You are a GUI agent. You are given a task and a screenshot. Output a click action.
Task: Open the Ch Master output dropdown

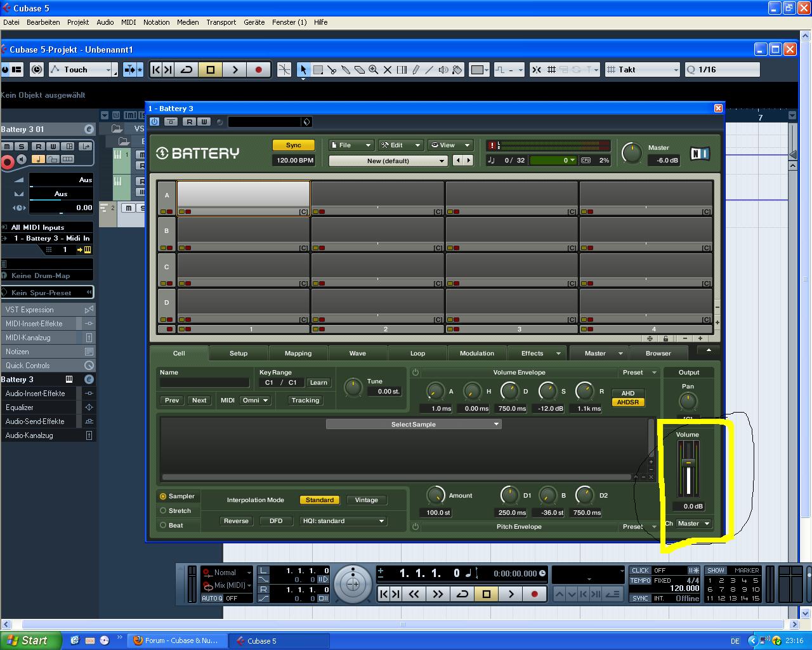click(x=694, y=524)
